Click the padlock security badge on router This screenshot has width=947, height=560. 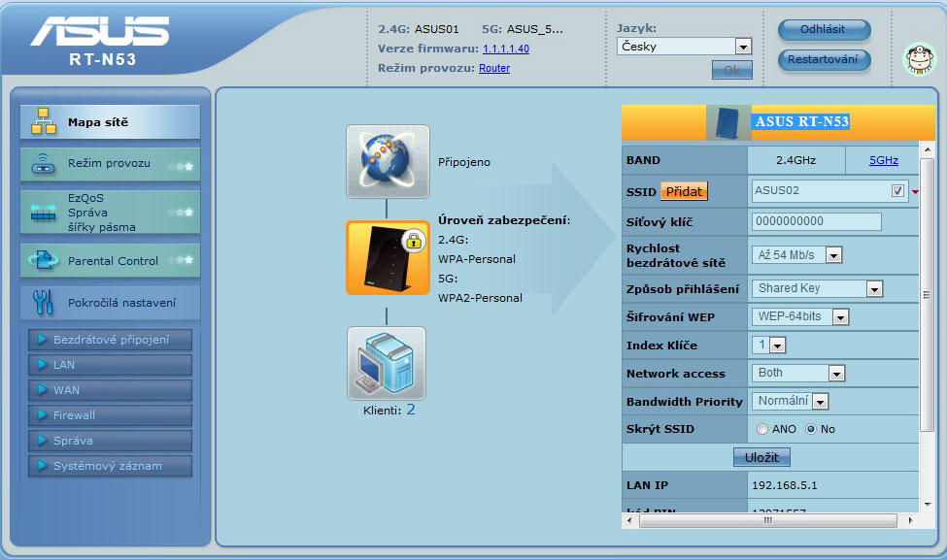[x=413, y=242]
